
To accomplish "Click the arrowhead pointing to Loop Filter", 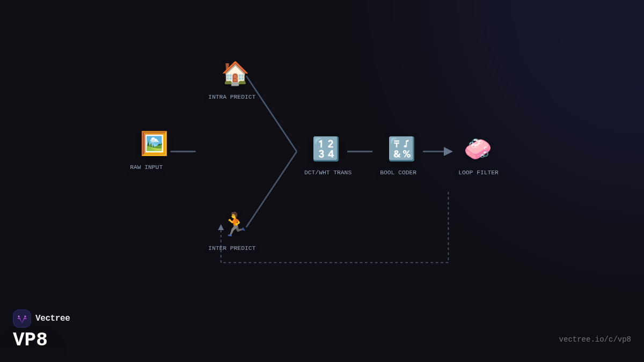I will [448, 152].
